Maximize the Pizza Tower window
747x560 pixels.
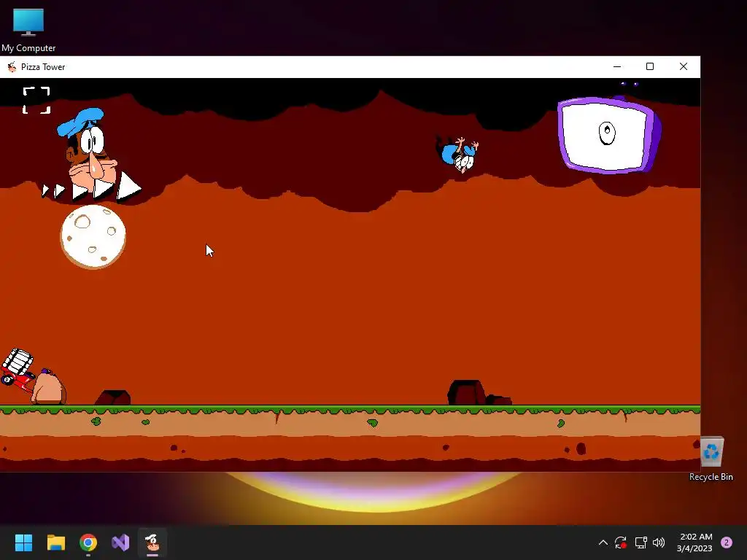(650, 66)
